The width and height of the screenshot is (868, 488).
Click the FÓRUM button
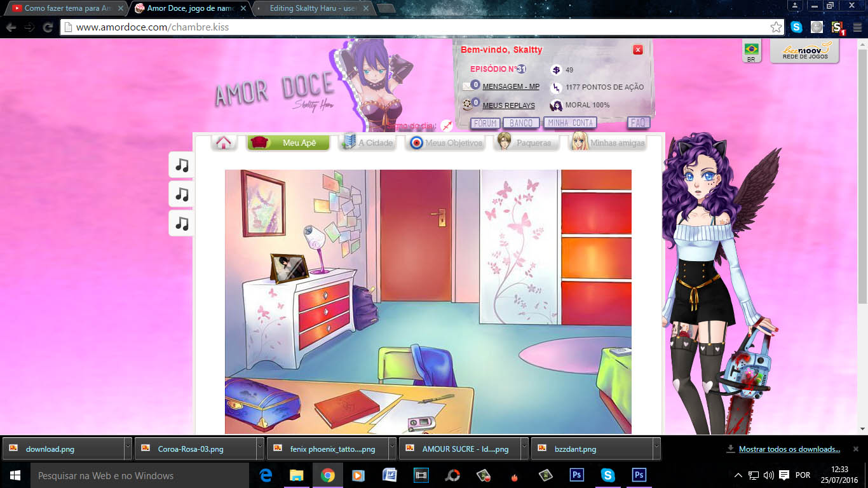pyautogui.click(x=485, y=123)
